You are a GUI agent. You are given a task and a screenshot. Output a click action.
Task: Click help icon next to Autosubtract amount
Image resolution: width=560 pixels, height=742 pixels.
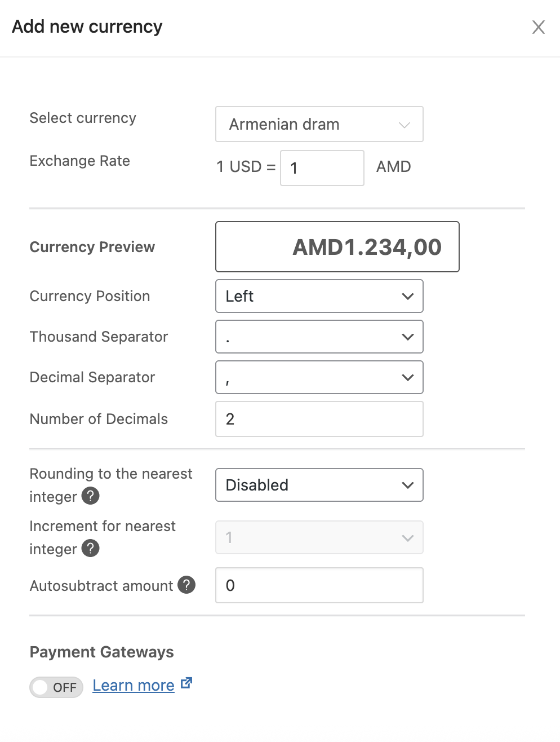point(186,585)
